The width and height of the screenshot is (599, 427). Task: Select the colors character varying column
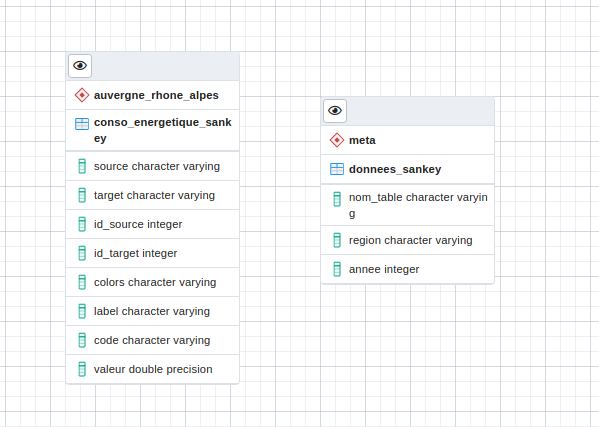(152, 282)
